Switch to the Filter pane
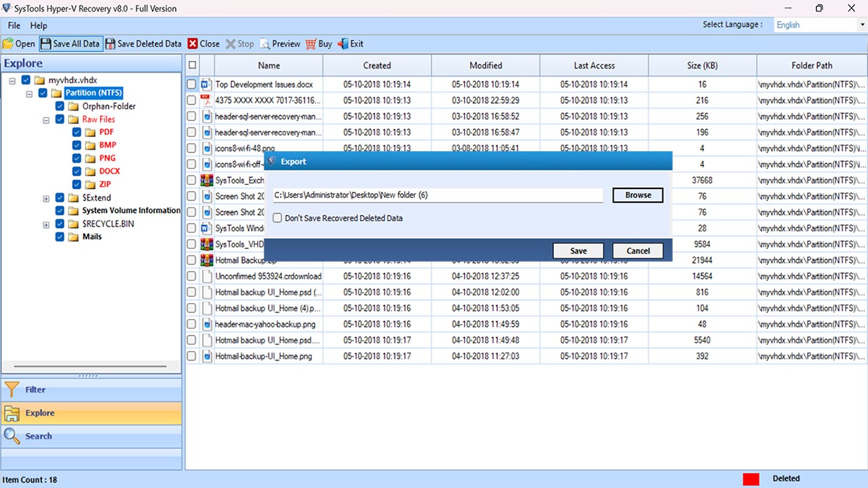The width and height of the screenshot is (868, 488). (92, 390)
